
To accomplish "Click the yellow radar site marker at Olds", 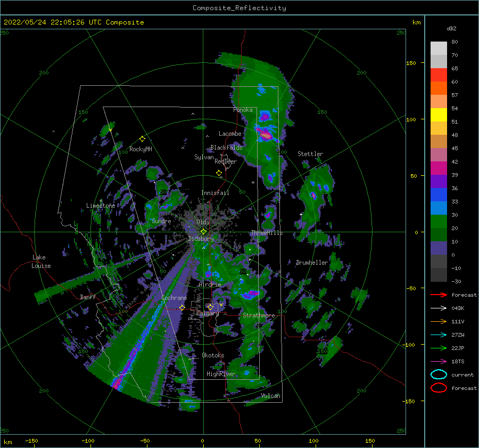I will tap(203, 232).
